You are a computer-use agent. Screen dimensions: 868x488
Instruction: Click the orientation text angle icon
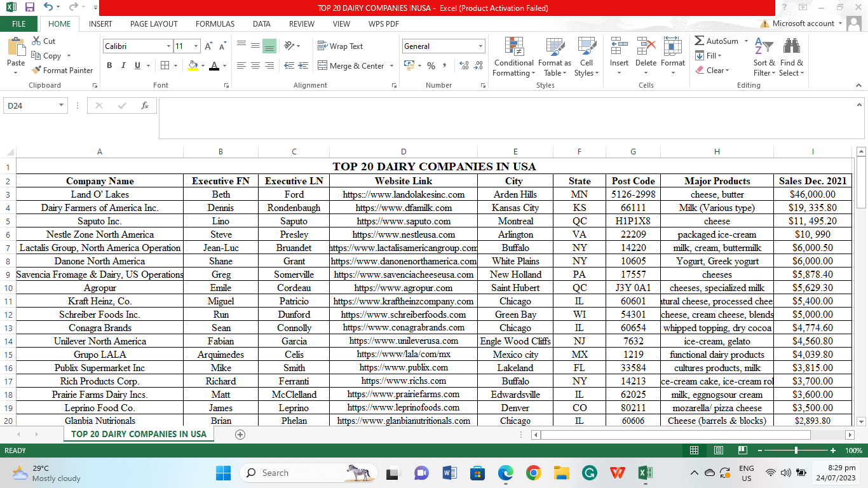[290, 46]
